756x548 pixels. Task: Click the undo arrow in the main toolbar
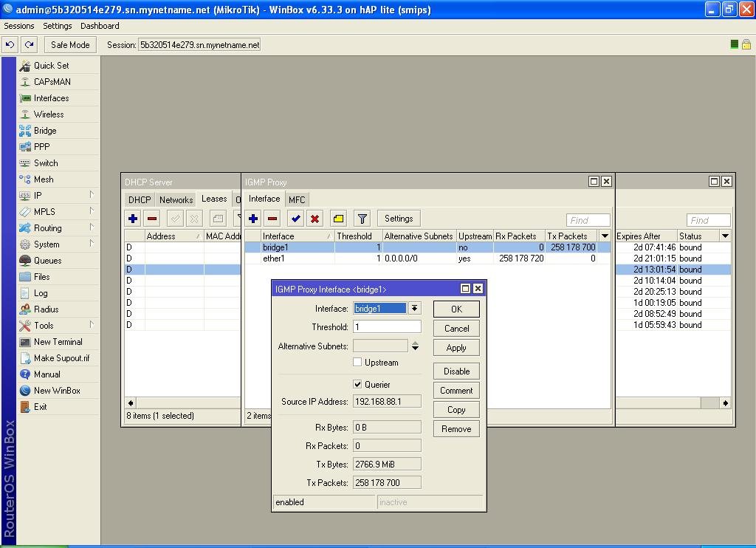[x=10, y=44]
